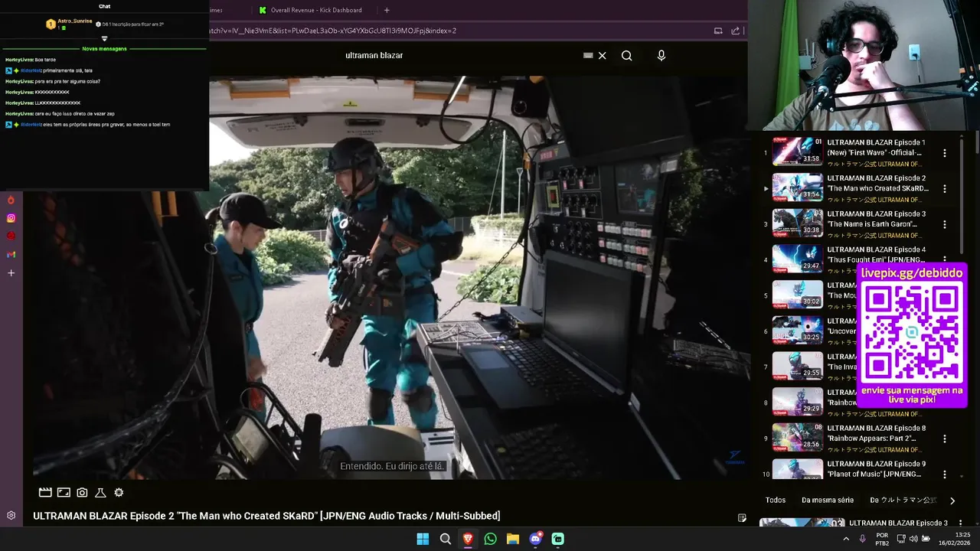Screen dimensions: 980x551
Task: Play Episode 1 First Wave from playlist
Action: click(876, 148)
